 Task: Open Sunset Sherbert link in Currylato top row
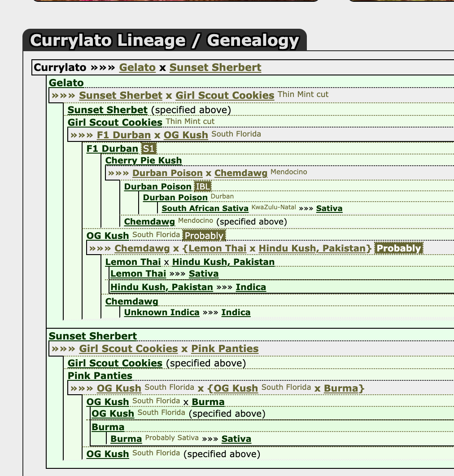[215, 67]
